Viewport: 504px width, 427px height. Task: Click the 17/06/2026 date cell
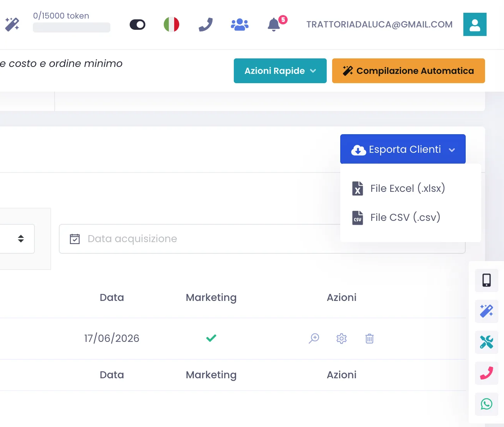[x=112, y=338]
